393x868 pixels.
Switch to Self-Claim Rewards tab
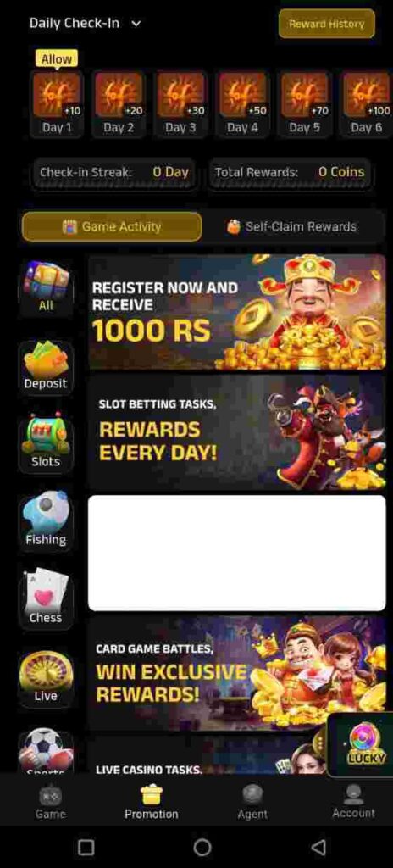point(291,227)
